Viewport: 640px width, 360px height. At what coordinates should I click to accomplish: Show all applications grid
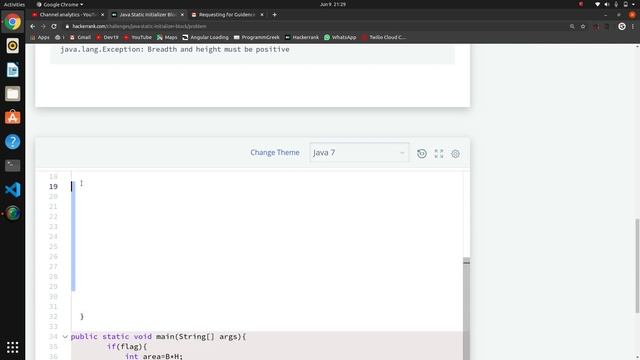point(13,347)
